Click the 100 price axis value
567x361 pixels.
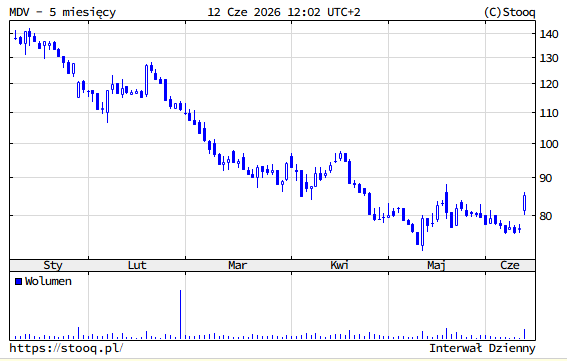tap(549, 144)
